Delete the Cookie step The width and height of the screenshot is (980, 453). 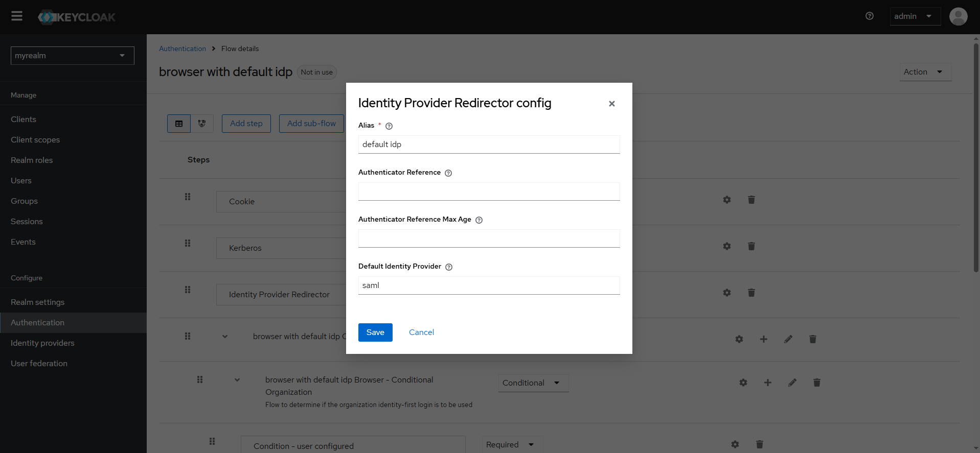(751, 200)
